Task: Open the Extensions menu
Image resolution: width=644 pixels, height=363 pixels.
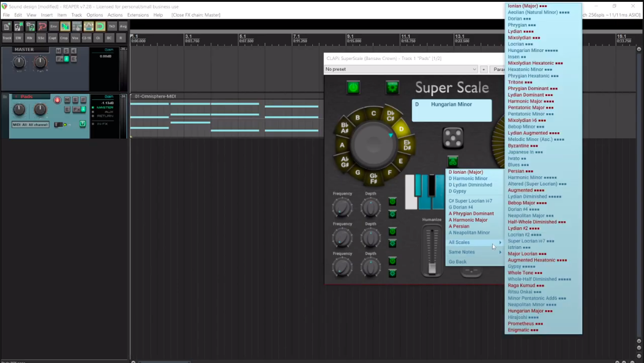Action: [138, 15]
